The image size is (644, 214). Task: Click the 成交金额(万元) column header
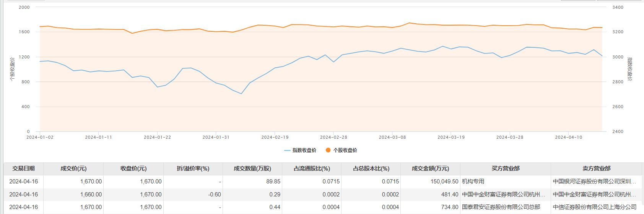[x=430, y=169]
